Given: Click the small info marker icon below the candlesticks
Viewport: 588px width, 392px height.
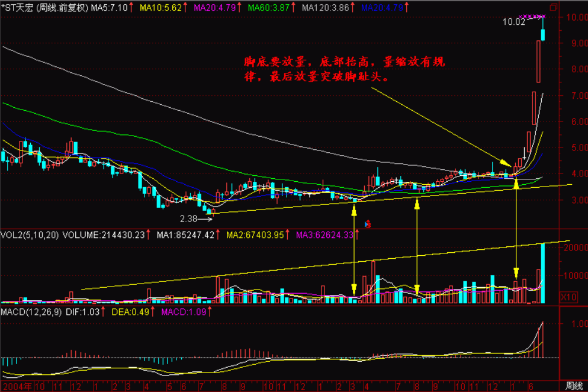Looking at the screenshot, I should point(368,224).
